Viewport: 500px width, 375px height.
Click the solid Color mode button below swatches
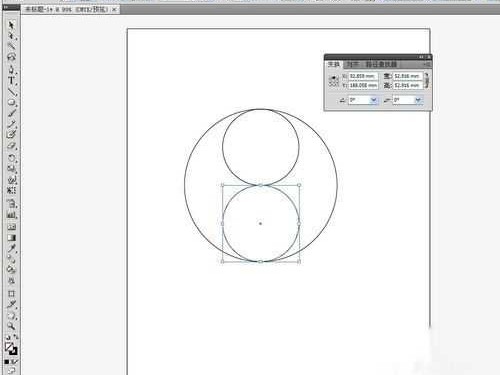coord(7,362)
